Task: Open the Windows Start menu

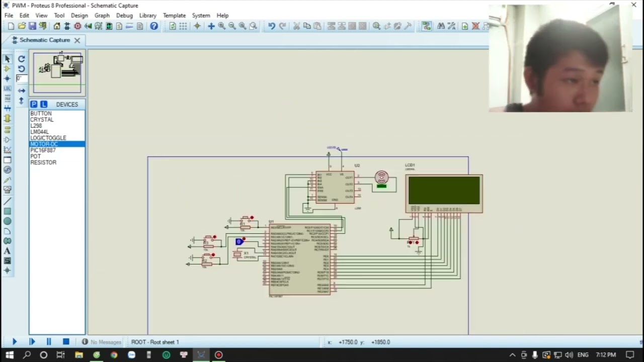Action: (9, 355)
